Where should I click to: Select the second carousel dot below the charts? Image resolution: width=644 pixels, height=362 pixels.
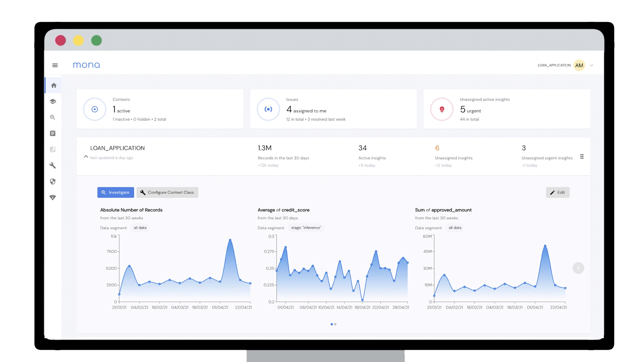[335, 324]
